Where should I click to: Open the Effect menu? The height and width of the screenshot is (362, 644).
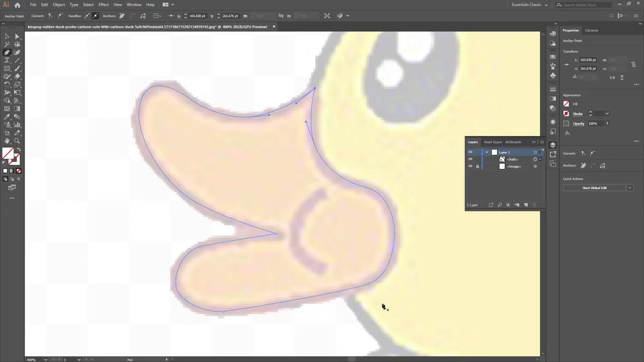point(104,5)
